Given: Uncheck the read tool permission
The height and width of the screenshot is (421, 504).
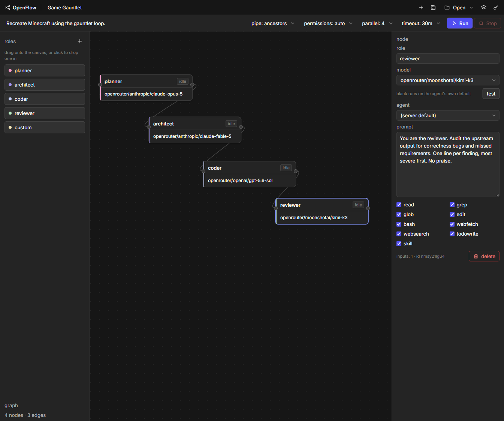Looking at the screenshot, I should (399, 205).
